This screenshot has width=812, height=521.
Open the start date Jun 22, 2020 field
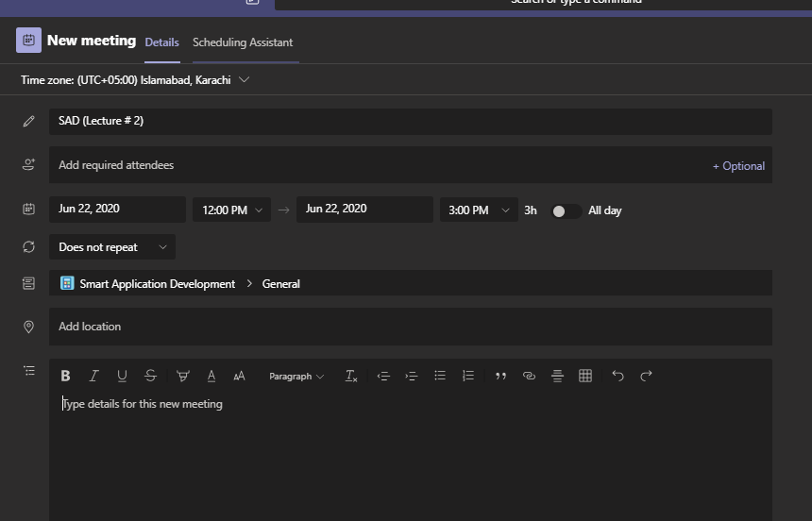118,210
